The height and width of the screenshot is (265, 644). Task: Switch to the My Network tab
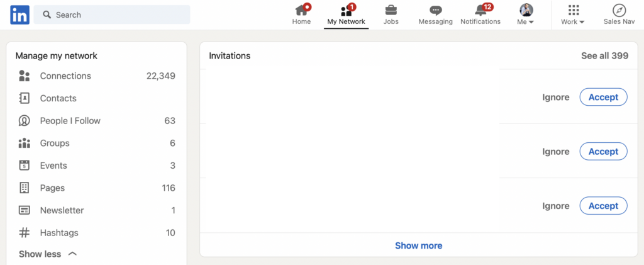click(x=346, y=14)
